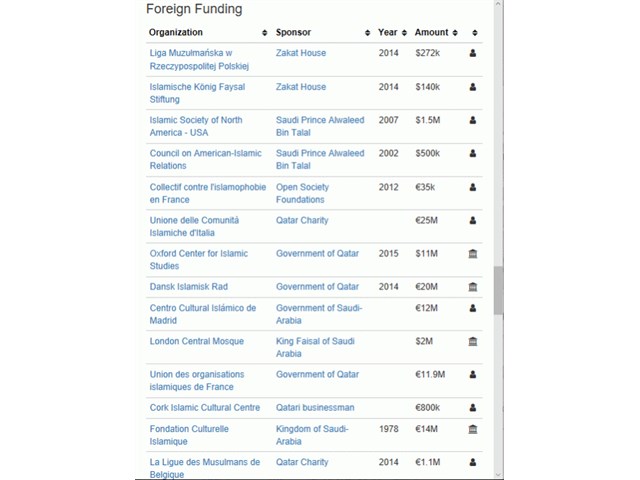640x480 pixels.
Task: Open Saudi Prince Alwaleed sponsor for ISNA row
Action: point(320,126)
